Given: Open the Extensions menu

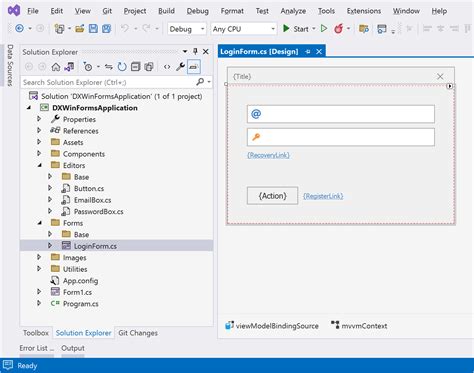Looking at the screenshot, I should pyautogui.click(x=364, y=11).
